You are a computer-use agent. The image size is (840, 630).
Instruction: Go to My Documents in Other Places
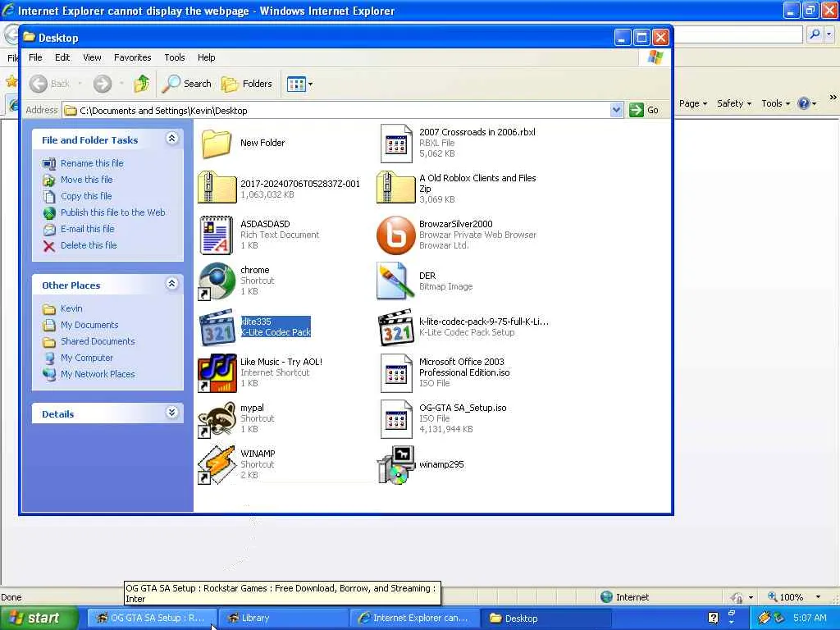pyautogui.click(x=89, y=325)
